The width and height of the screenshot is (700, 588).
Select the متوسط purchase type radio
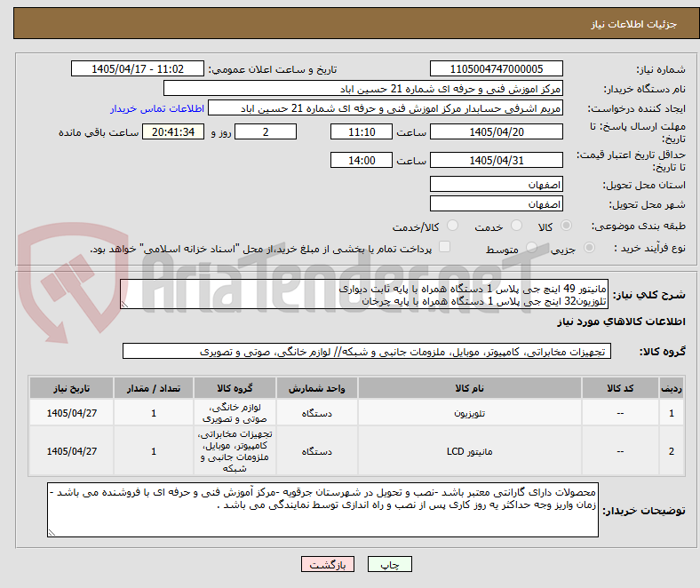point(531,247)
